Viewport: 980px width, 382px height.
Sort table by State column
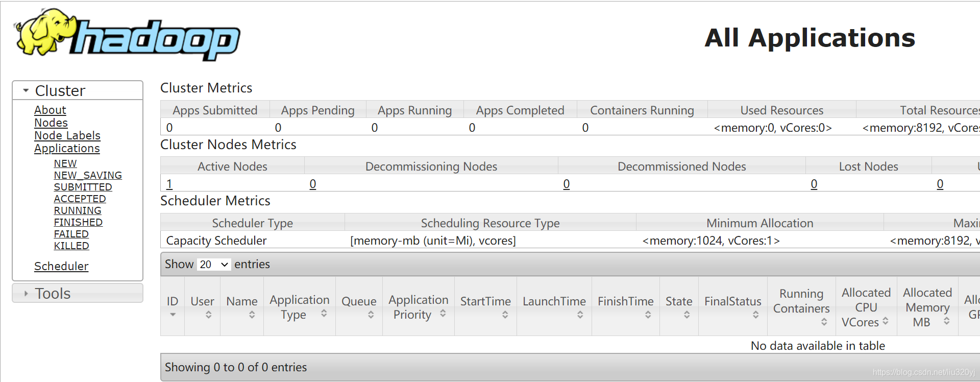tap(679, 306)
